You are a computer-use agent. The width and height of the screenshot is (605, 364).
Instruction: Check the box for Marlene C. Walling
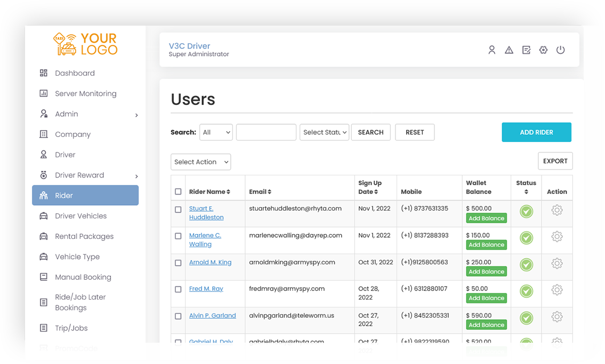point(178,236)
